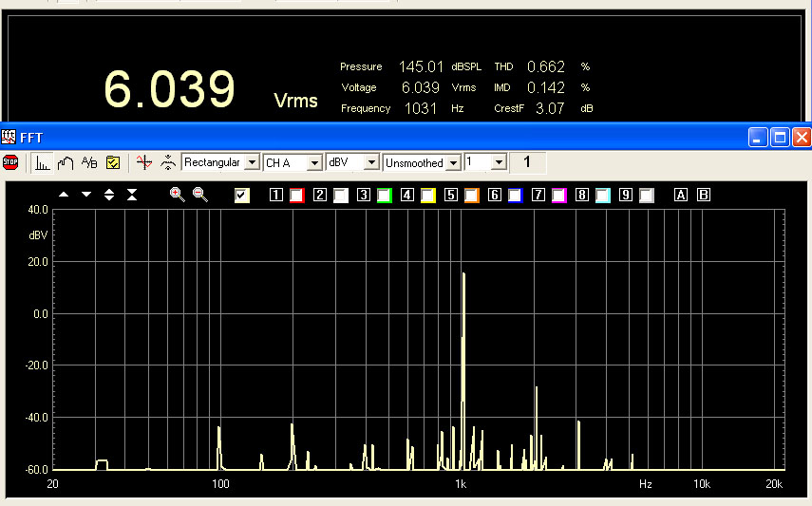Click the shift trace down arrow

(86, 195)
